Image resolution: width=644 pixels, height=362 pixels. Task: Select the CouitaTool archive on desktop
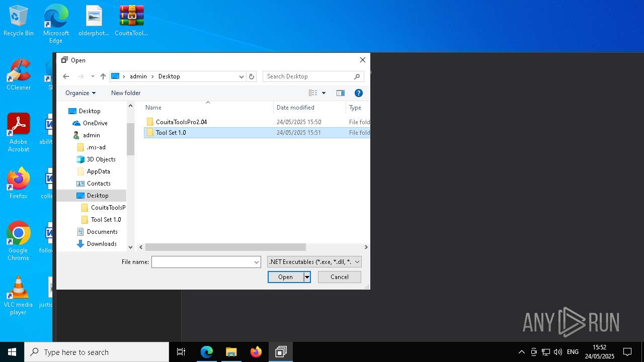pos(131,21)
